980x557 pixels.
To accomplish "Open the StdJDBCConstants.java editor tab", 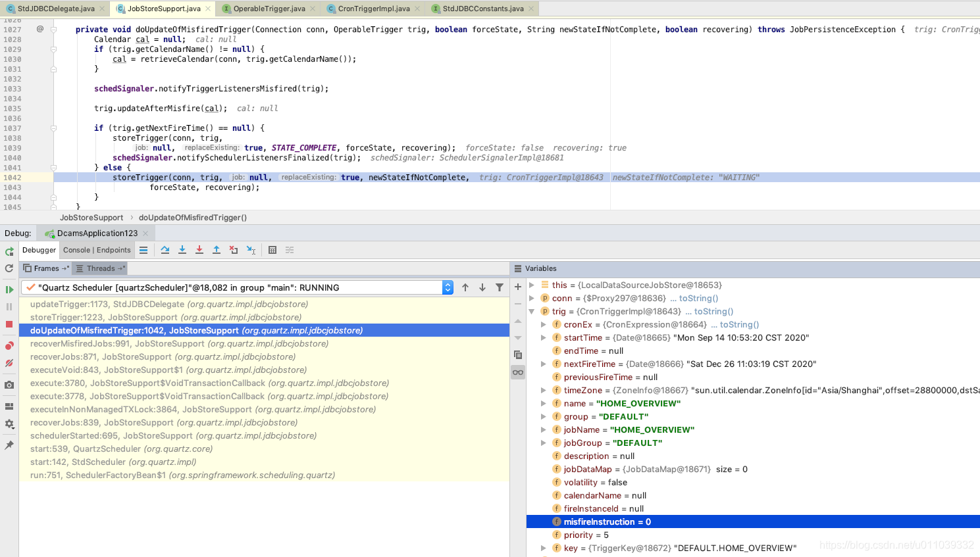I will (483, 9).
